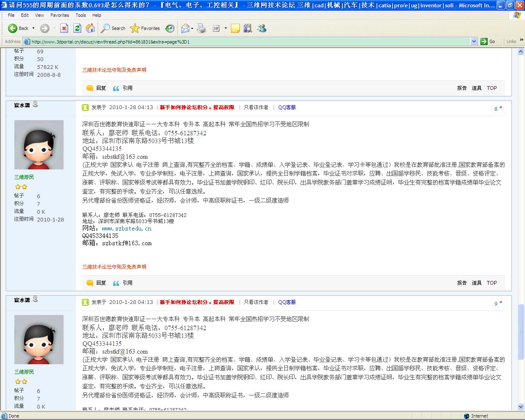Click the Back navigation arrow icon
Screen dimensions: 525x420
(13, 28)
